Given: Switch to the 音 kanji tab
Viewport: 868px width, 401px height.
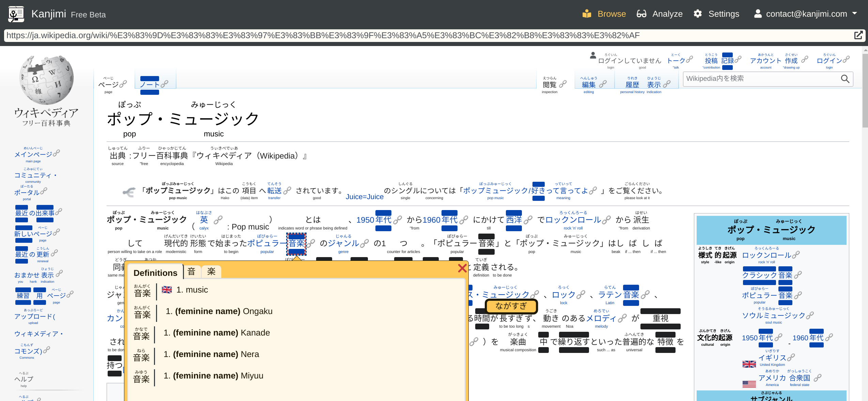Looking at the screenshot, I should (x=191, y=272).
